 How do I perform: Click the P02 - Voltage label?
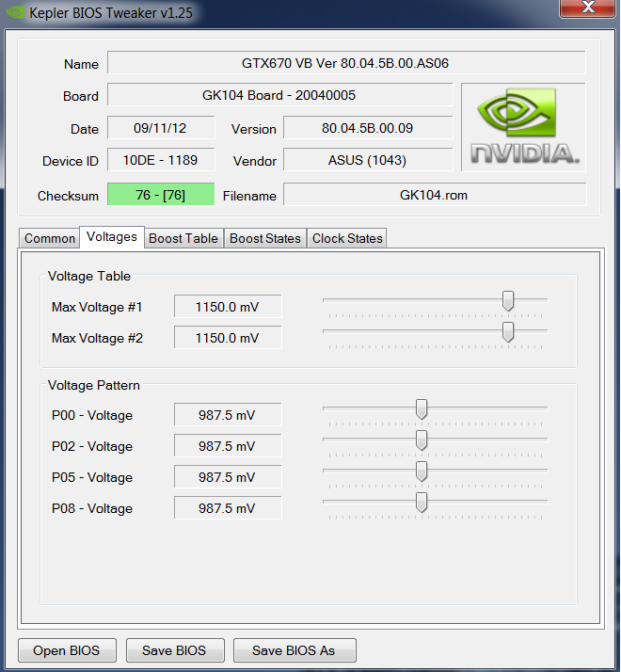click(92, 446)
